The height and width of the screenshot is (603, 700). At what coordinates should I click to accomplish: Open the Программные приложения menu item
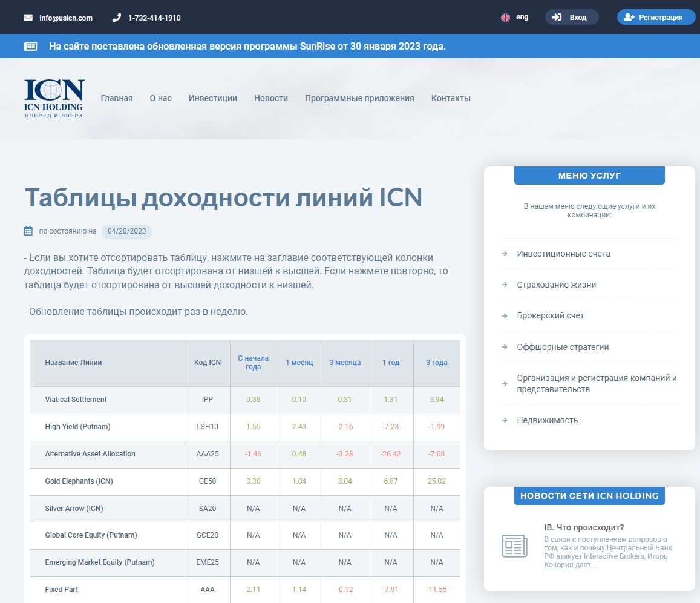click(x=359, y=98)
